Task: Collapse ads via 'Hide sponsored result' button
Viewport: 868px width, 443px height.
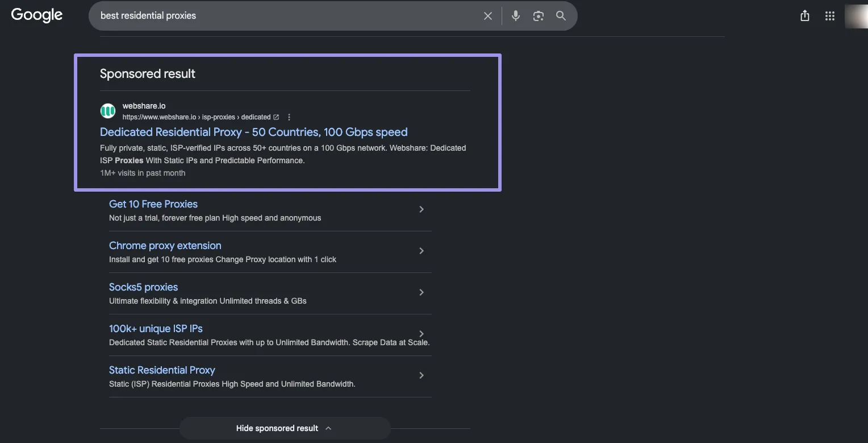Action: (x=285, y=428)
